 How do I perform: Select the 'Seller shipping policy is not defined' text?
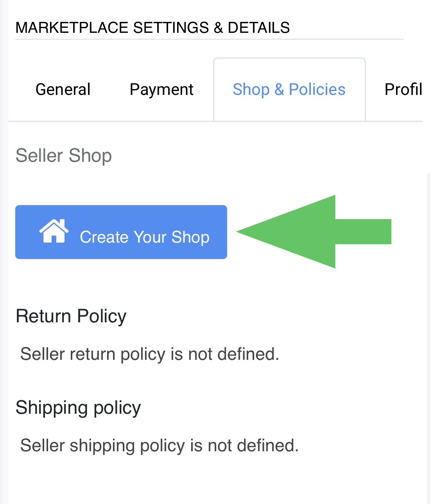pyautogui.click(x=159, y=445)
